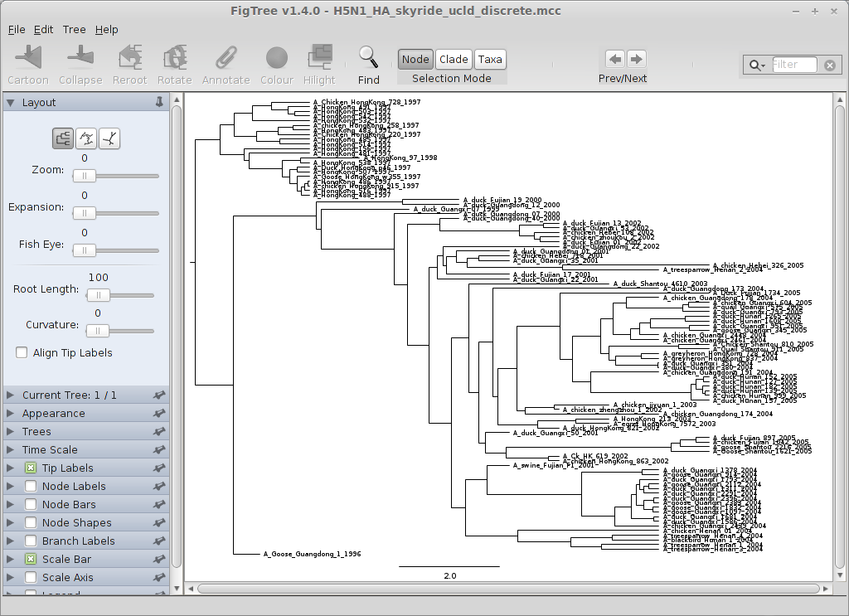Detach the Node Bars panel
Viewport: 849px width, 616px height.
[x=158, y=505]
